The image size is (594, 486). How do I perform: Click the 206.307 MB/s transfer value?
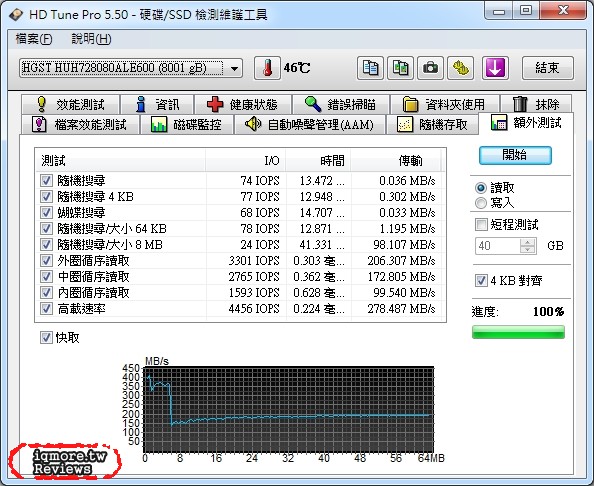401,261
